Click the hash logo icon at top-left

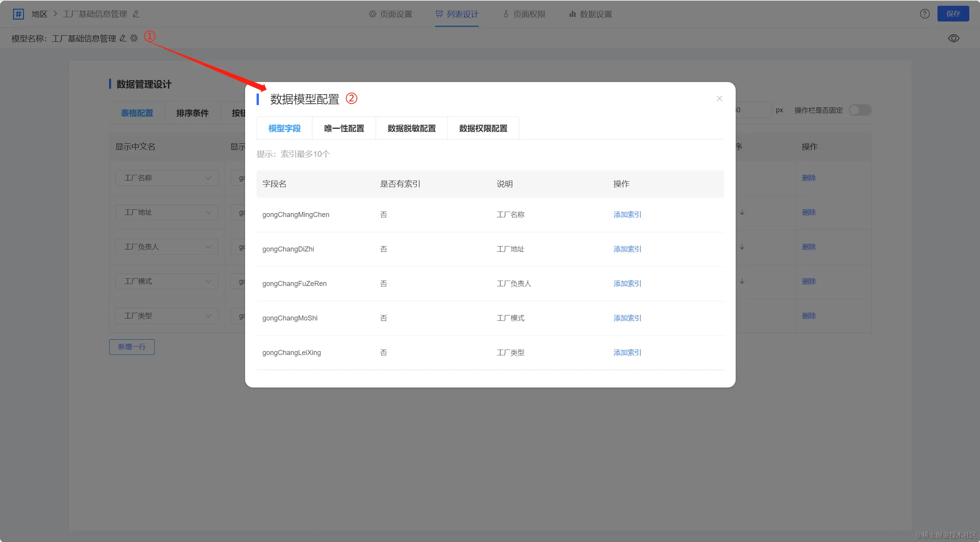[18, 14]
